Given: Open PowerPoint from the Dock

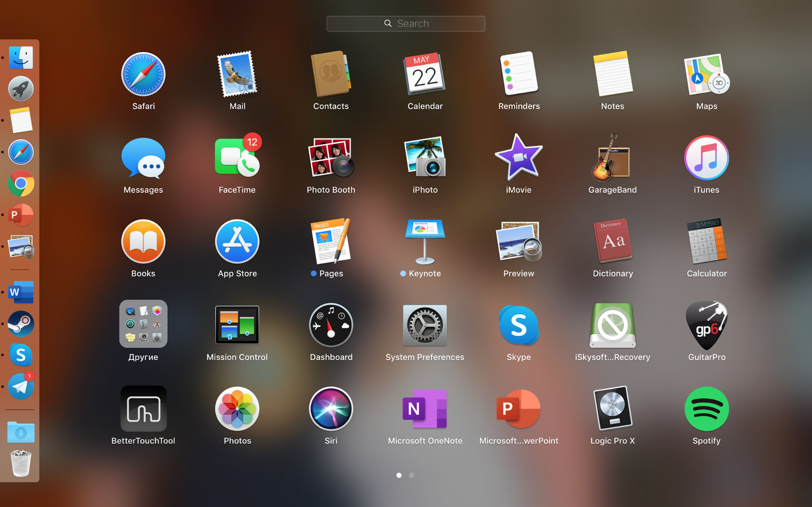Looking at the screenshot, I should [x=21, y=215].
